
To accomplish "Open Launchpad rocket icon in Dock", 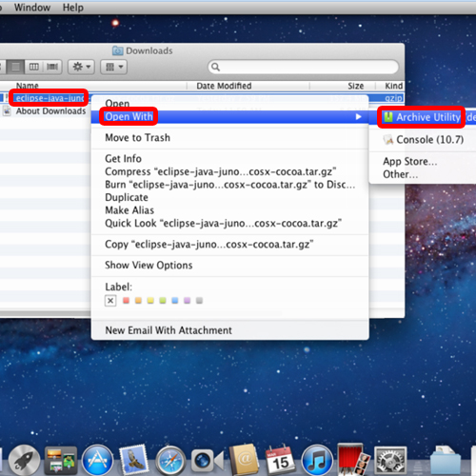I will tap(24, 460).
